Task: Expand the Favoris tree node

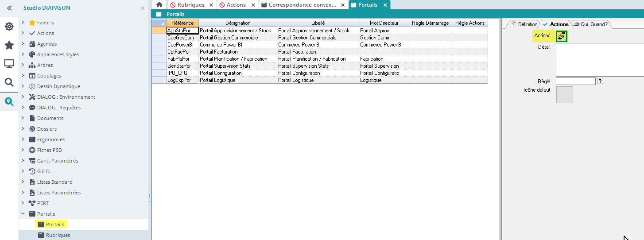Action: [x=23, y=23]
